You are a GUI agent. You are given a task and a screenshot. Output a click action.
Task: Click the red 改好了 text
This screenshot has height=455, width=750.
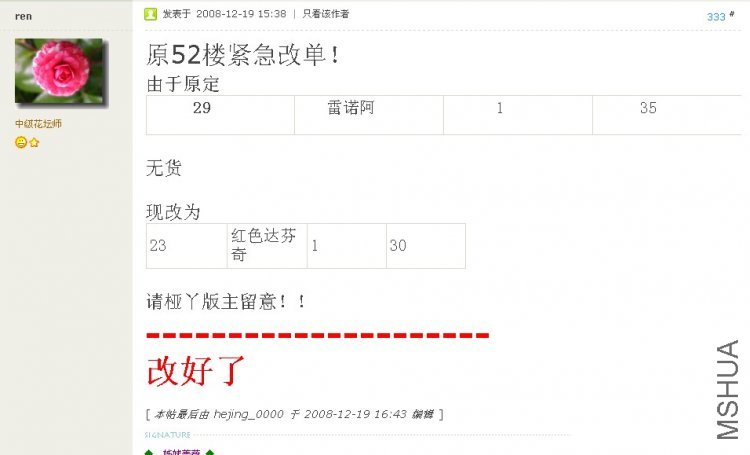pyautogui.click(x=196, y=371)
